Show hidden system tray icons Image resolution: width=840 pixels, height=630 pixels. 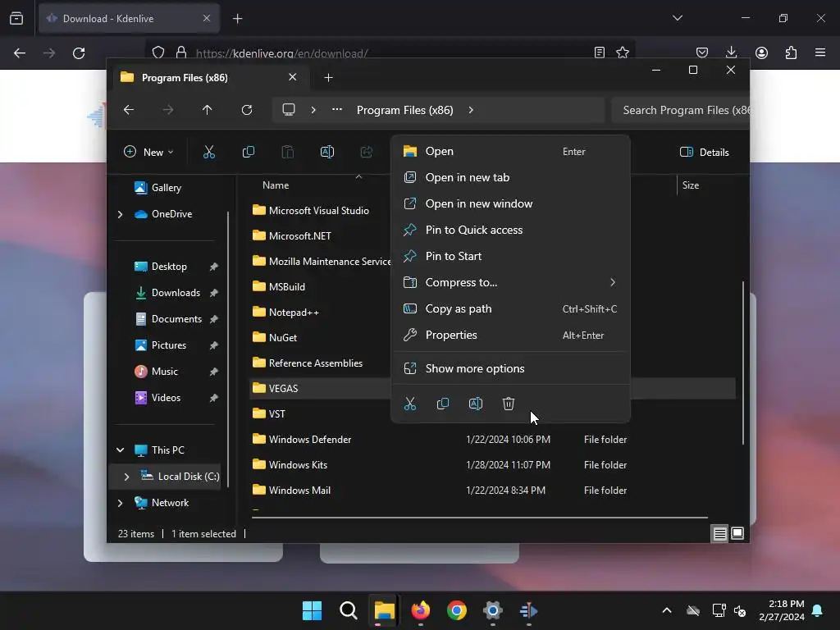(666, 610)
